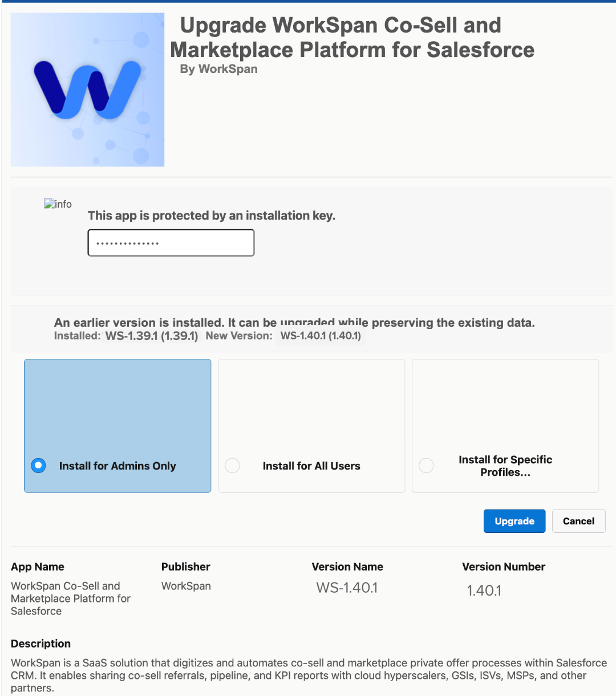Screen dimensions: 616x696
Task: Choose Install for Specific Profiles radio
Action: (426, 466)
